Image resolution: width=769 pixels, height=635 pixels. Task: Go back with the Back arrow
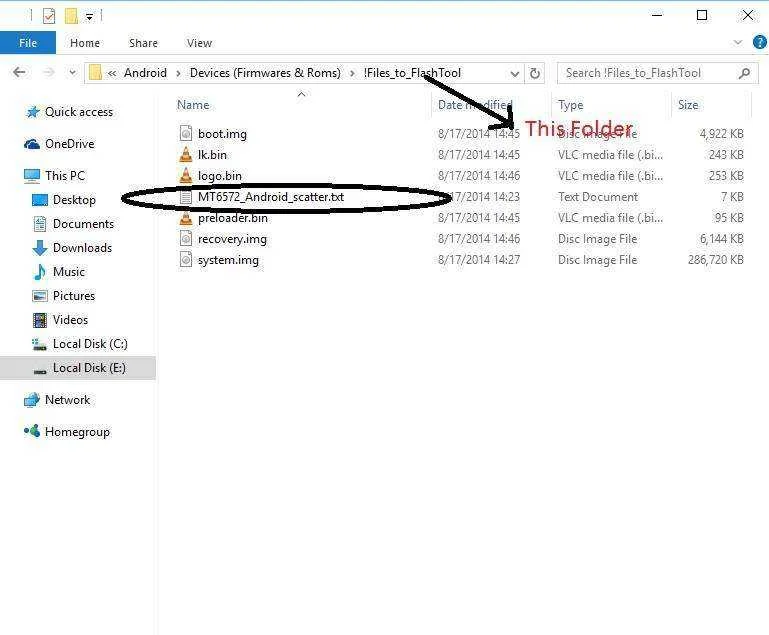click(x=19, y=73)
